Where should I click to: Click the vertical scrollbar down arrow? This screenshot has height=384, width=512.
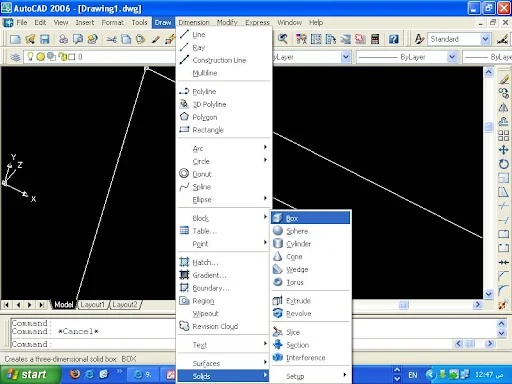(489, 294)
